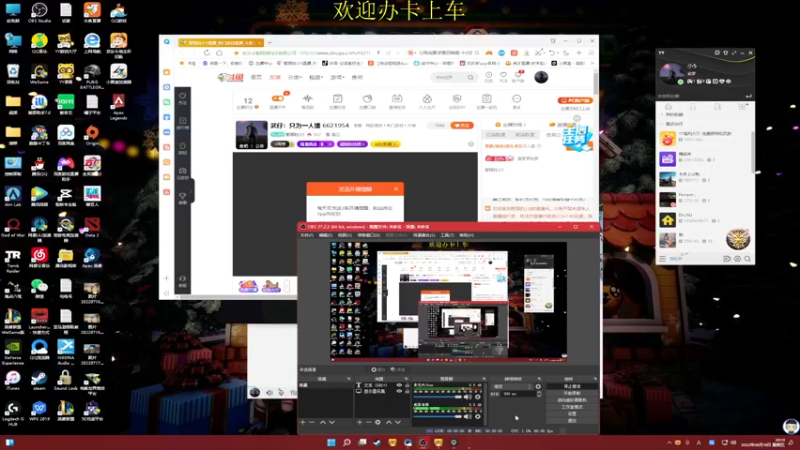Open source properties gear below the Sources list
The width and height of the screenshot is (800, 450).
point(378,422)
